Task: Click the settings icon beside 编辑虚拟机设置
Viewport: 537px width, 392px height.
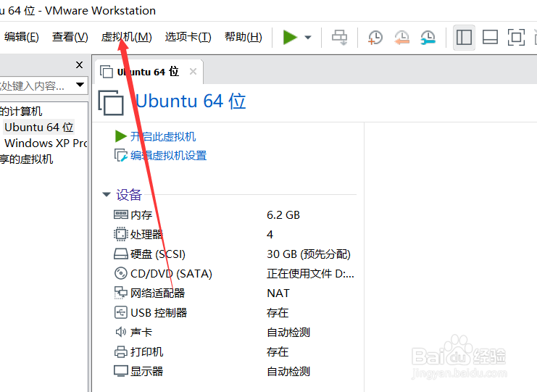Action: (120, 155)
